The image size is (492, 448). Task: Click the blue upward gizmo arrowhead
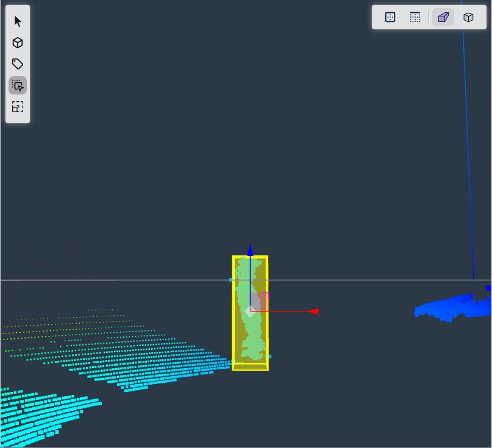click(250, 250)
